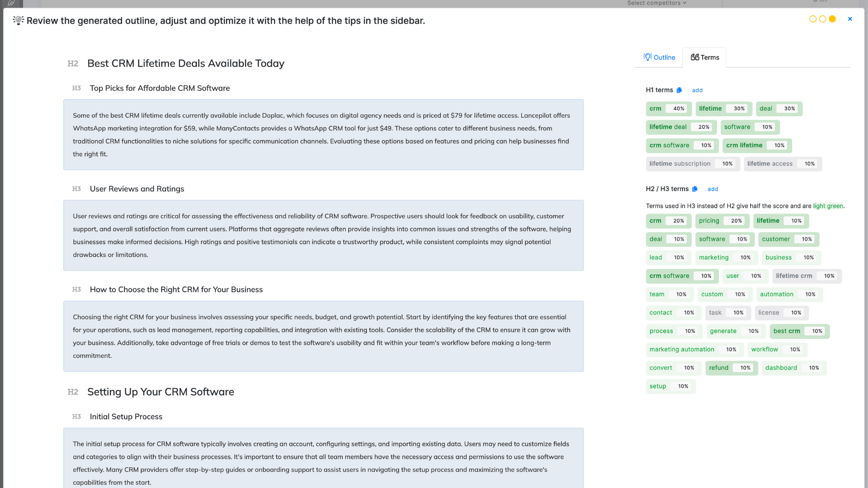Click the Top Picks paragraph text box

[x=323, y=135]
